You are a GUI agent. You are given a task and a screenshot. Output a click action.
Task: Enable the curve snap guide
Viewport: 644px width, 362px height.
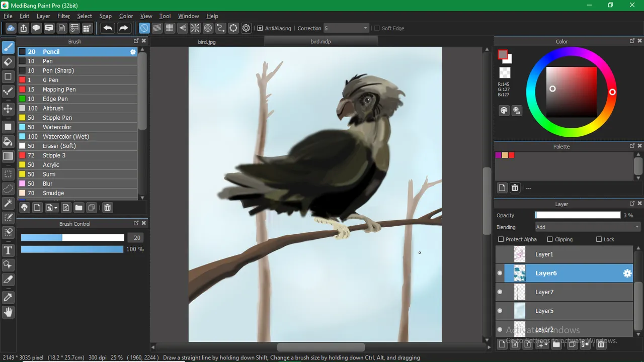pyautogui.click(x=220, y=28)
